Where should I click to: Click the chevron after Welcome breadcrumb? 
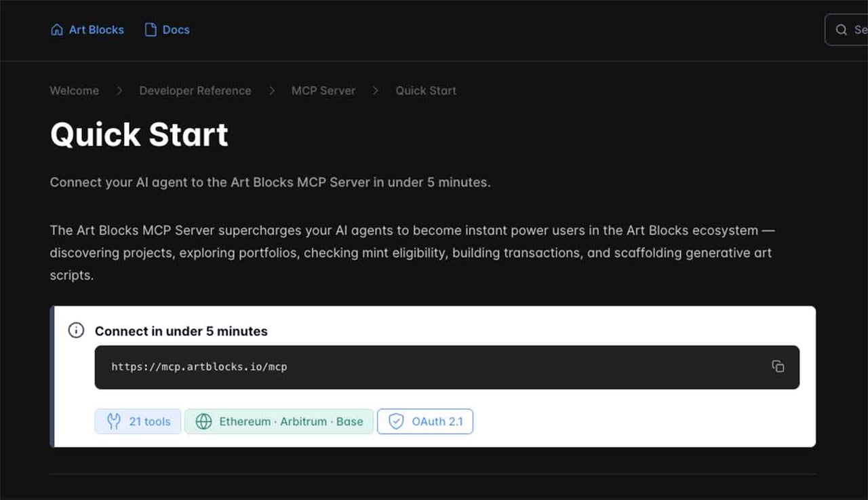coord(119,91)
